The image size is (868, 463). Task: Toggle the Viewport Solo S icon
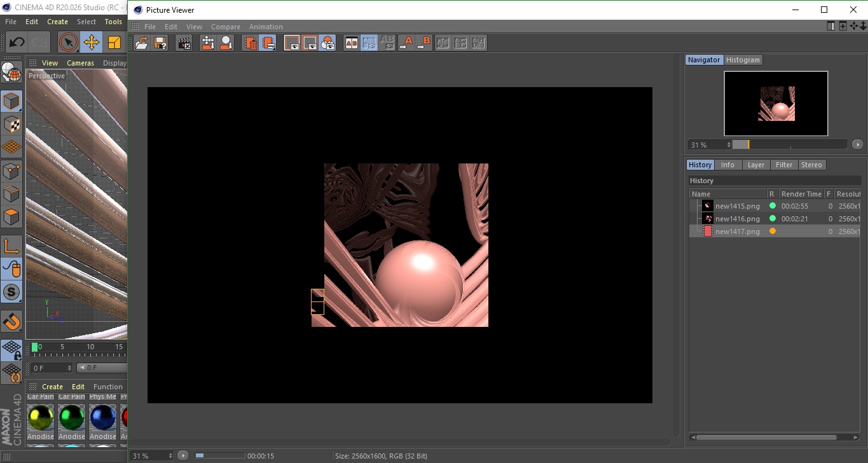11,293
